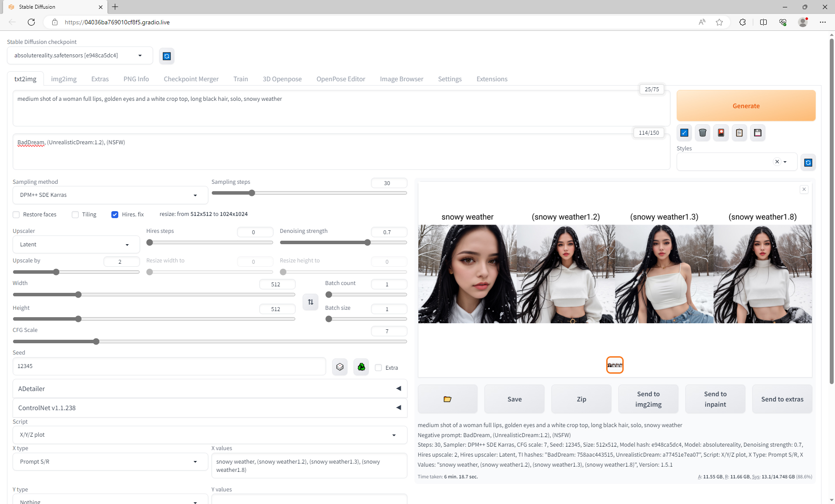Click the Send to extras button
Screen dimensions: 835x504
[x=782, y=399]
